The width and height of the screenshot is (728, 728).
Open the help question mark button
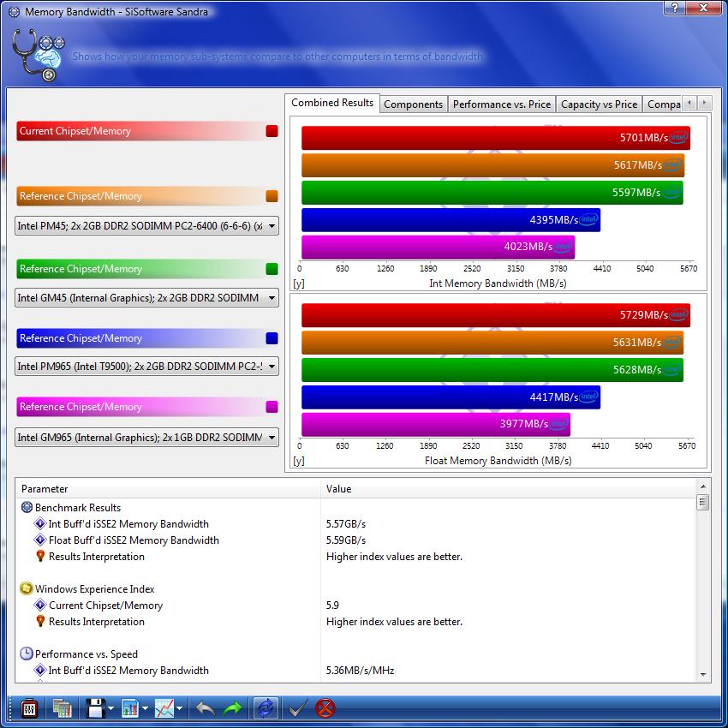(674, 7)
